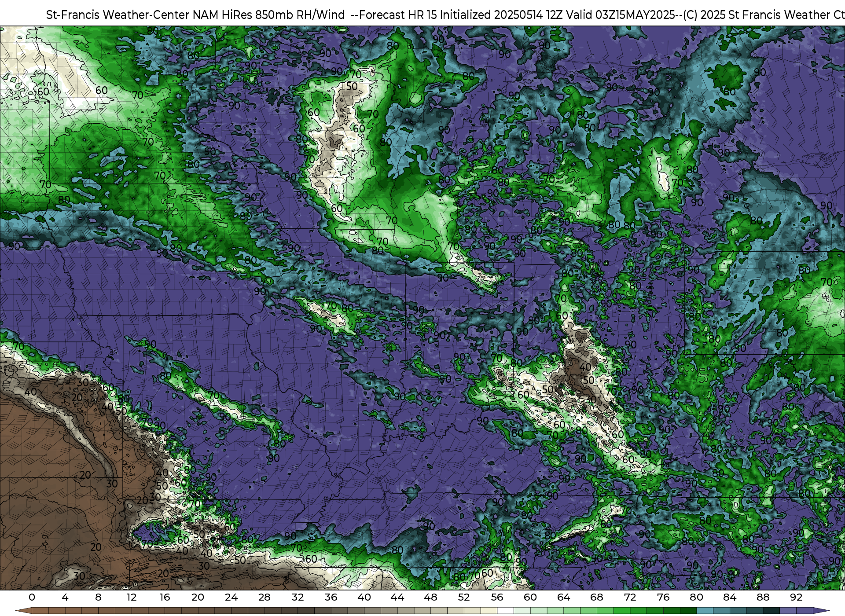Click the "24" label on the humidity scale
Screen dimensions: 845x616
click(231, 597)
